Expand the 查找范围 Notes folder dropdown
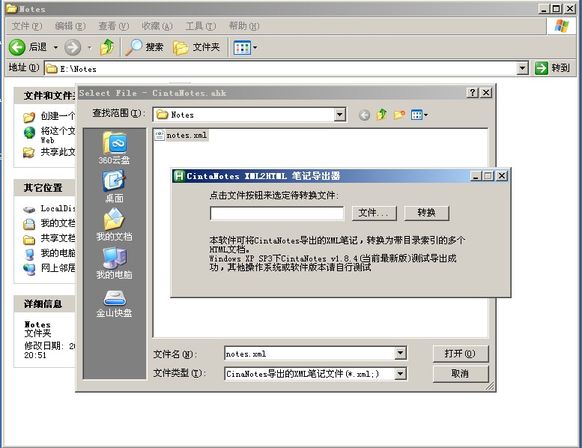Screen dimensions: 582x448 coord(340,115)
